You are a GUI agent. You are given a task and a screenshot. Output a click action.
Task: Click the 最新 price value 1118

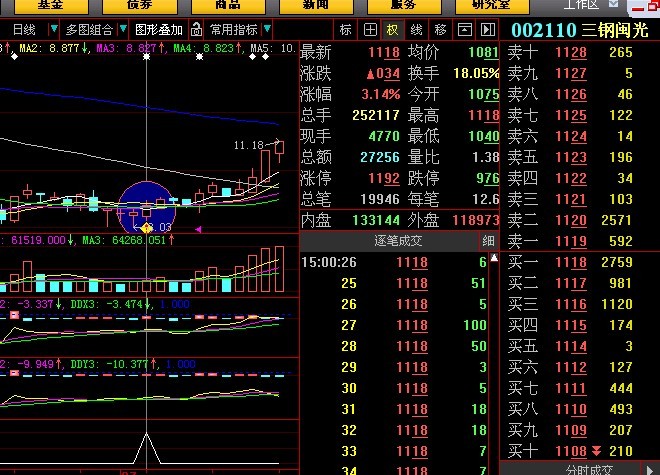[x=384, y=52]
